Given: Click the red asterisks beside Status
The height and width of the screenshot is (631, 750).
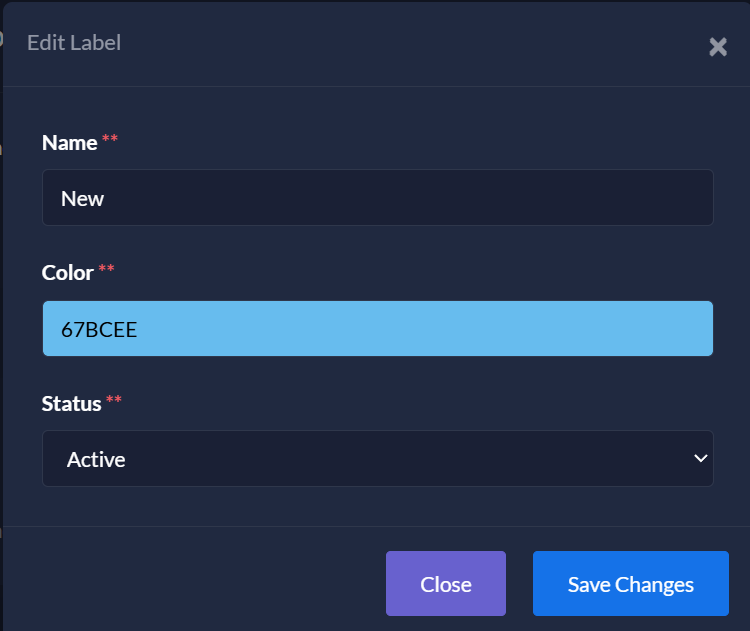Looking at the screenshot, I should pyautogui.click(x=114, y=401).
